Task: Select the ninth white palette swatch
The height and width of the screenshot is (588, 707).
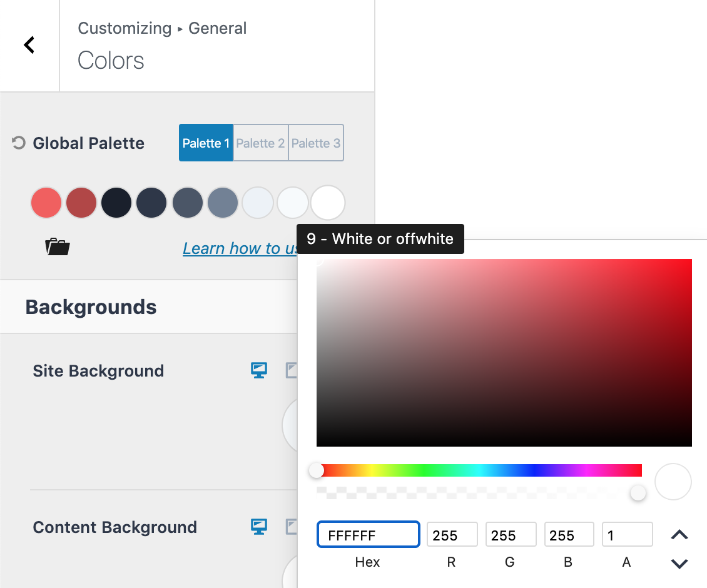Action: point(328,203)
